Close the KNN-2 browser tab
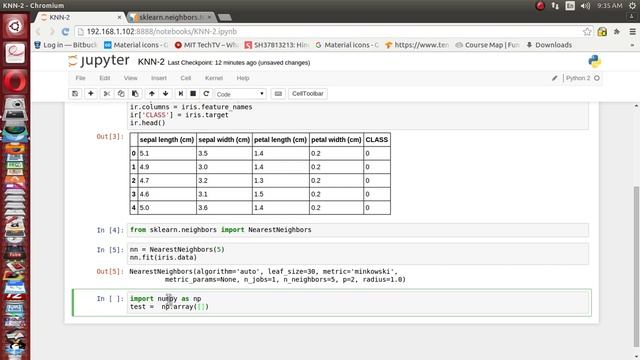 (x=119, y=17)
